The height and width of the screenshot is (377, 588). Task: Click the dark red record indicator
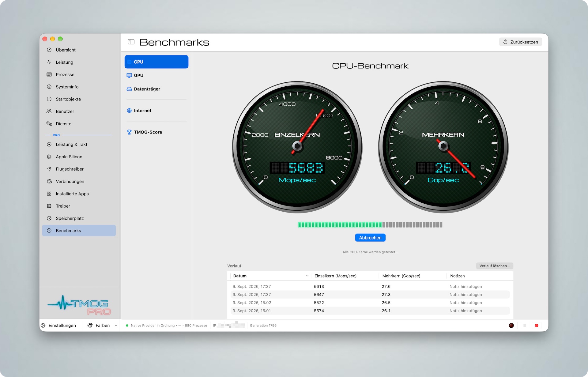[x=511, y=326]
